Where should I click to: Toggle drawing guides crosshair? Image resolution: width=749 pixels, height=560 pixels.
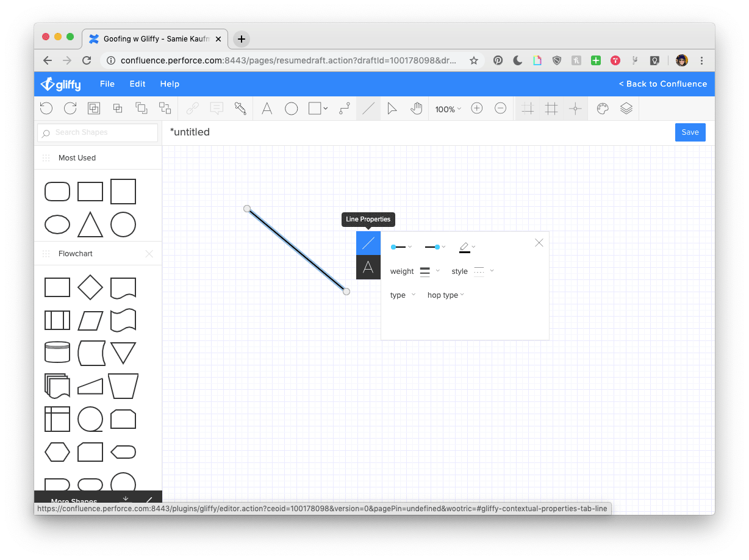[x=575, y=109]
